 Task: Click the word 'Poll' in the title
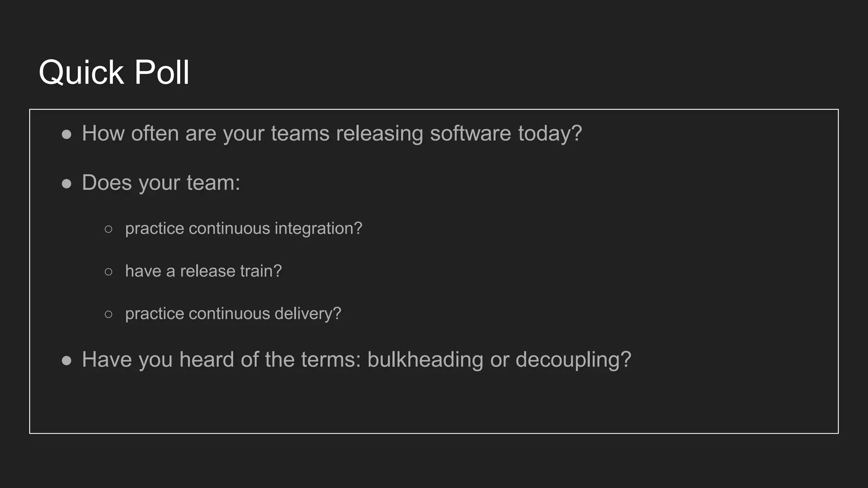pyautogui.click(x=162, y=72)
